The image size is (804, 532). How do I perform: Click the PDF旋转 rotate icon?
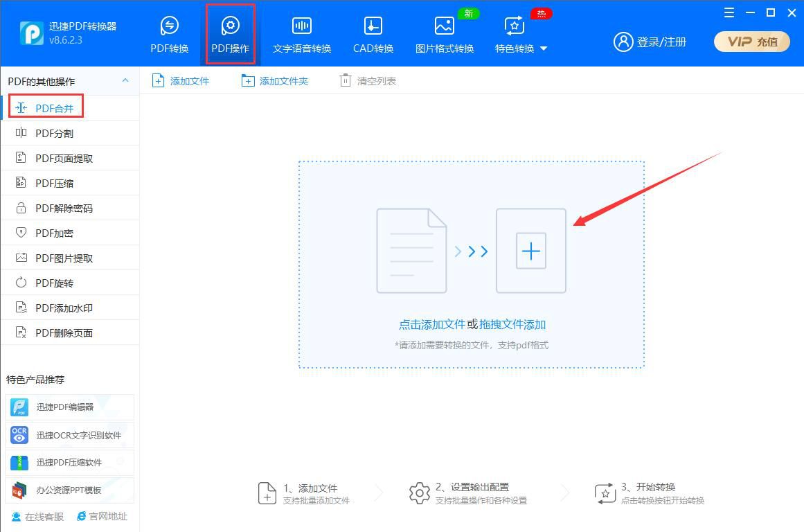coord(21,282)
